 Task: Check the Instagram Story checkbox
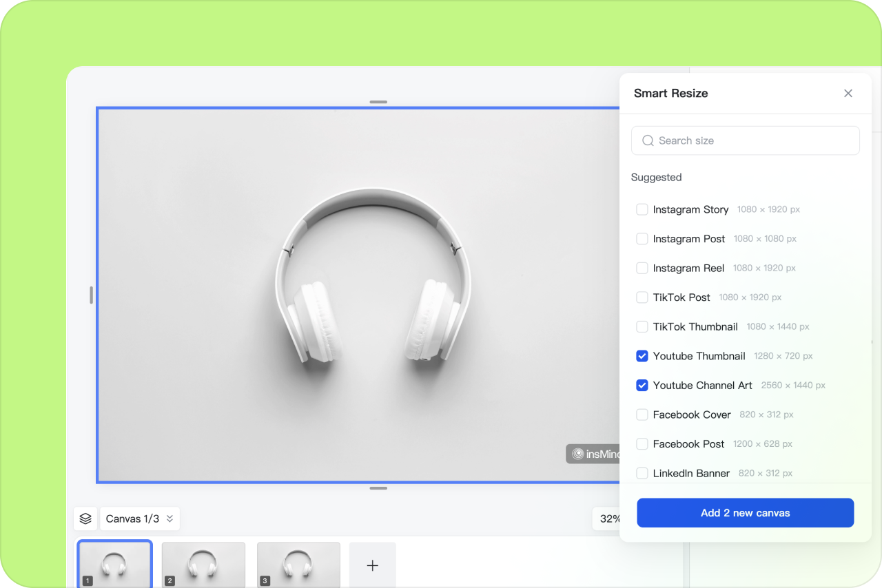click(x=642, y=209)
